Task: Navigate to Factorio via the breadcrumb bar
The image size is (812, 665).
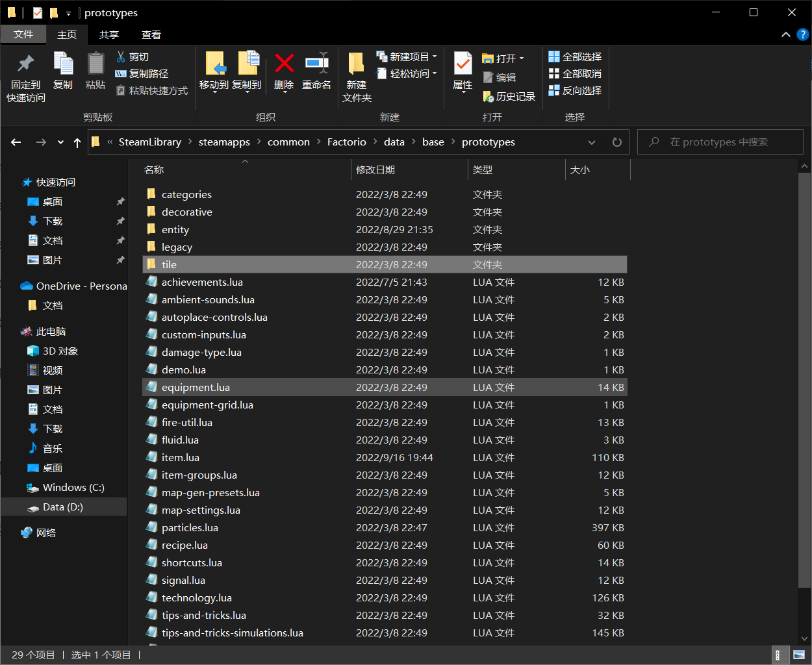Action: (346, 142)
